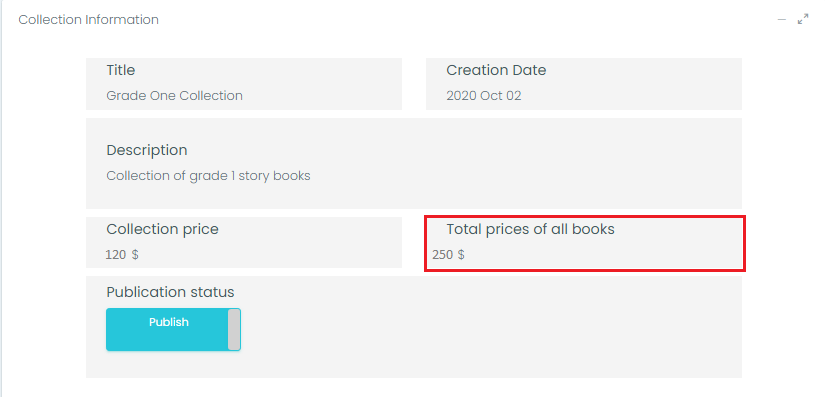Click the gray handle of the Publish toggle
The image size is (825, 397).
[x=234, y=329]
